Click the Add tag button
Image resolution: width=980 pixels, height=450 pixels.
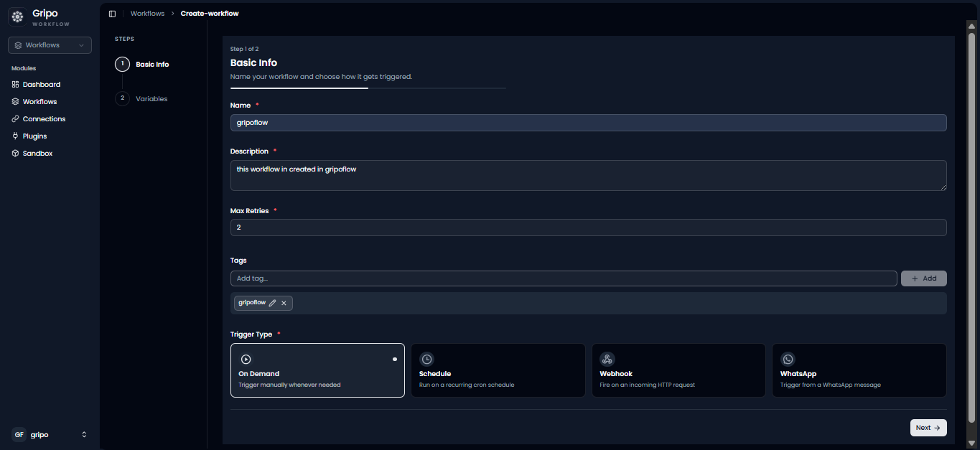(x=923, y=278)
